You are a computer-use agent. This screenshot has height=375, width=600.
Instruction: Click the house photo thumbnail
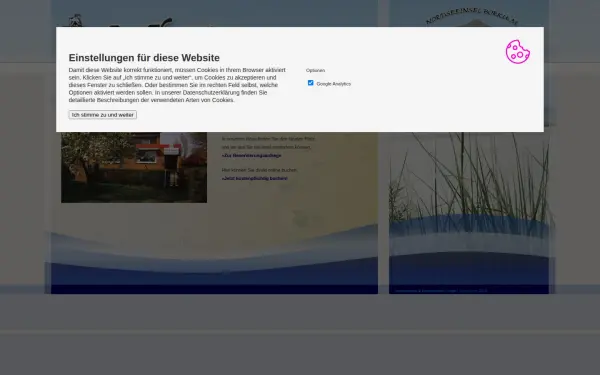[x=134, y=167]
